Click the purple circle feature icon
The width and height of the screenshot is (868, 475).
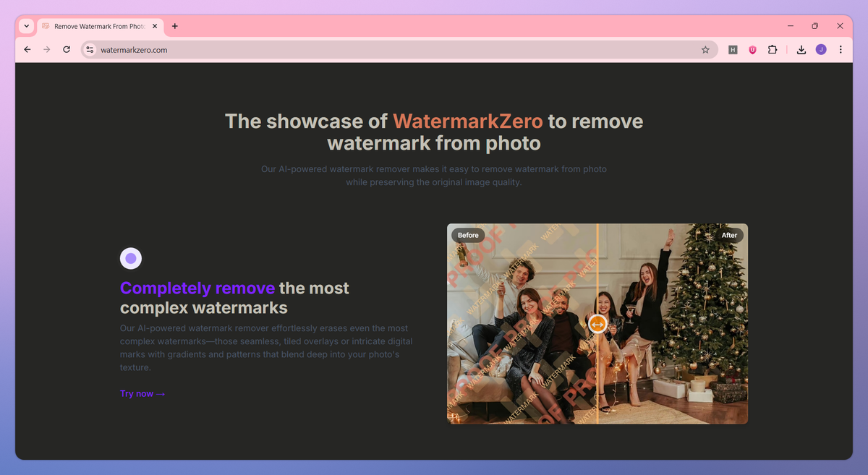tap(131, 258)
